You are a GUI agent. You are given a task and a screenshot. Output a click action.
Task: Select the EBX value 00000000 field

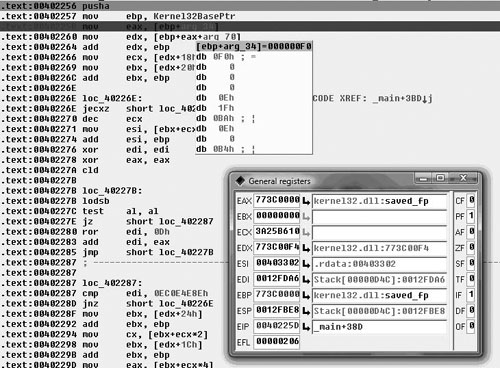tap(277, 216)
